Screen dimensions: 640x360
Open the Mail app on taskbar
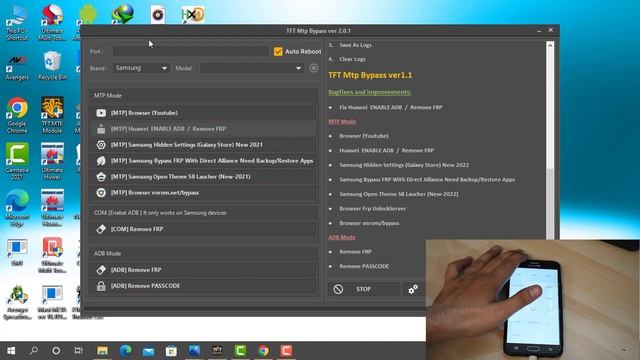(x=148, y=351)
